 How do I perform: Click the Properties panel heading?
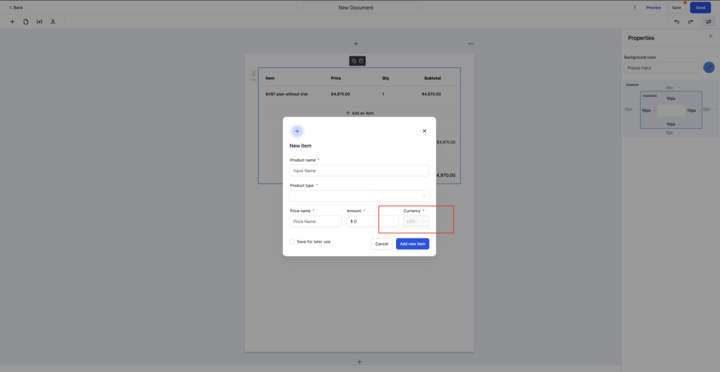pyautogui.click(x=641, y=38)
